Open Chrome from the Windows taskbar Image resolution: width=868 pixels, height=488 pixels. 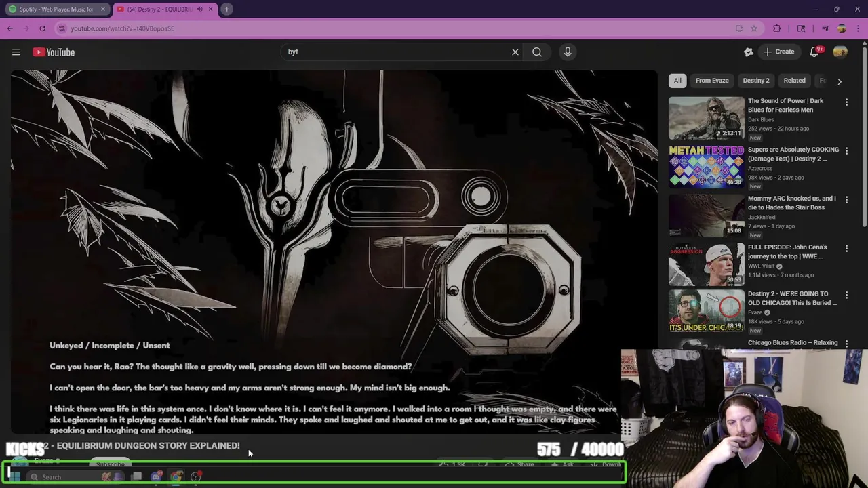coord(176,476)
